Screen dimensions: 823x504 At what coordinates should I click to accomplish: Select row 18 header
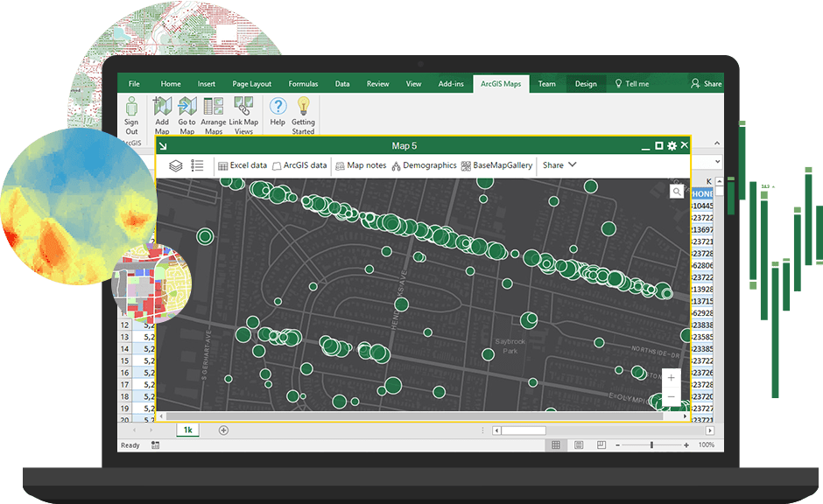[x=125, y=397]
